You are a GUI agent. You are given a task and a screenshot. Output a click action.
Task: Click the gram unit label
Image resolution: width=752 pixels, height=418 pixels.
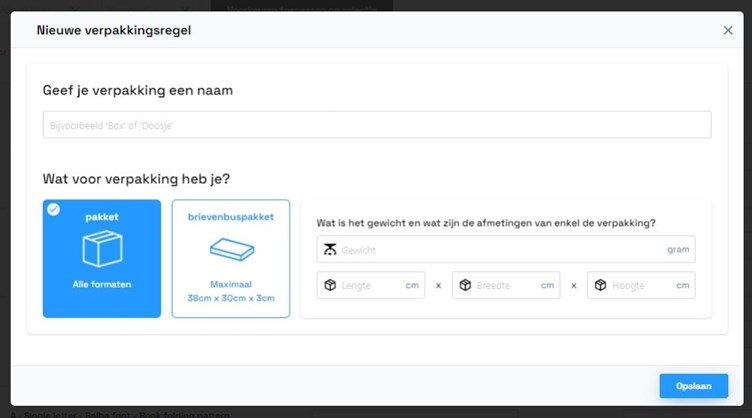click(x=678, y=249)
